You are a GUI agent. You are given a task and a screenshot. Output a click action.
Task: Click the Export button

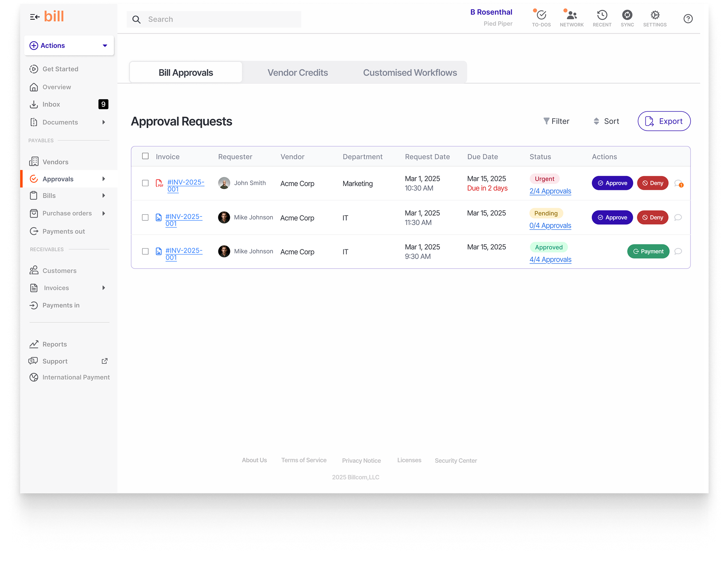664,121
